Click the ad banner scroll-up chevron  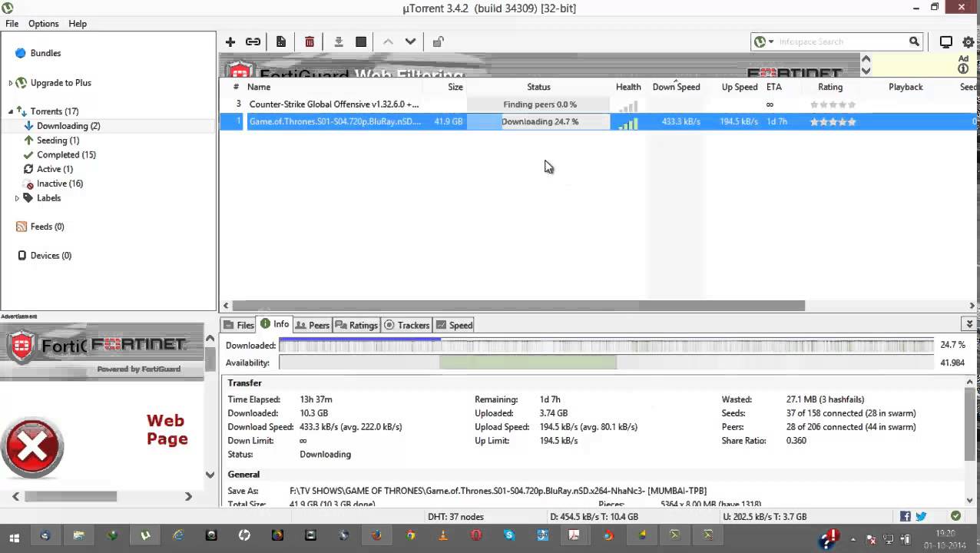click(x=866, y=59)
